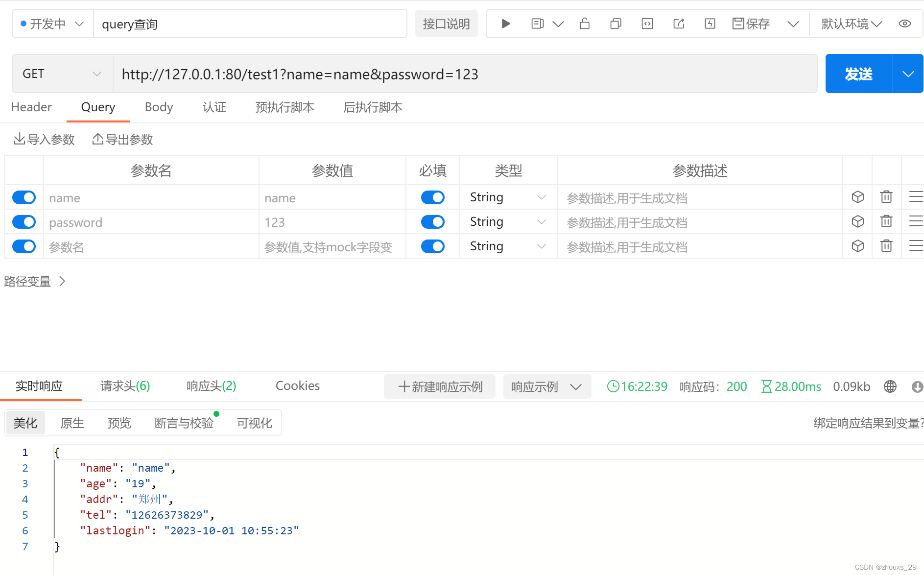Click the share icon in the top toolbar

coord(679,24)
